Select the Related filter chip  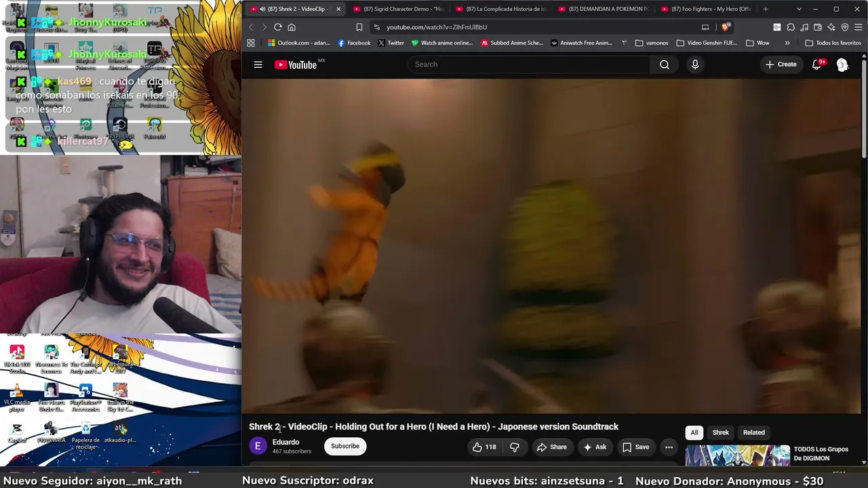pos(753,432)
